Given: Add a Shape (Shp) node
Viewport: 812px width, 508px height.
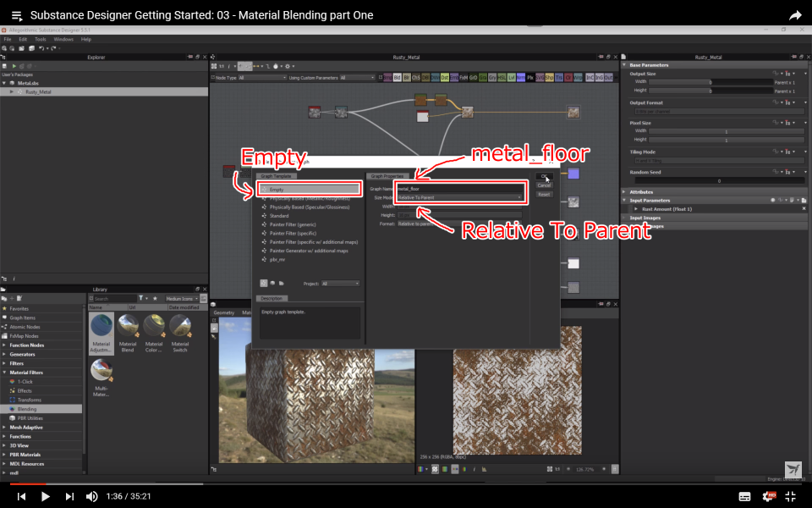Looking at the screenshot, I should [x=550, y=78].
